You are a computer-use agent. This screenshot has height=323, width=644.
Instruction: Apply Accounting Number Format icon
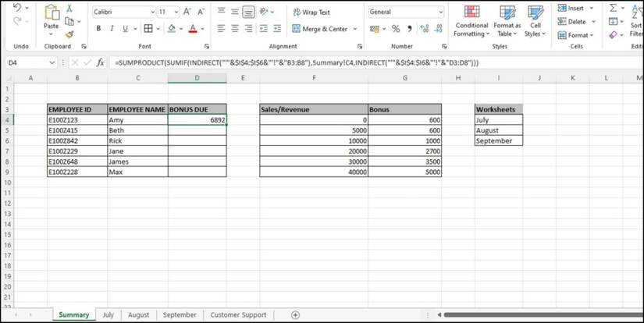374,29
